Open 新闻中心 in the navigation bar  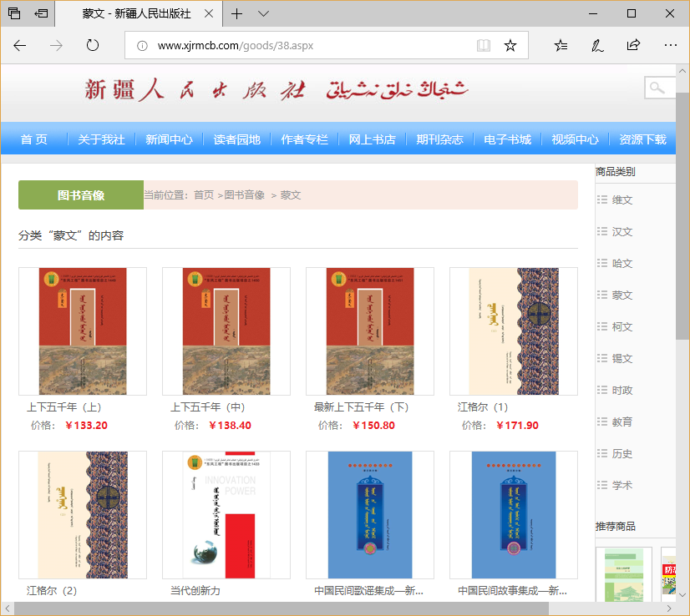coord(169,139)
